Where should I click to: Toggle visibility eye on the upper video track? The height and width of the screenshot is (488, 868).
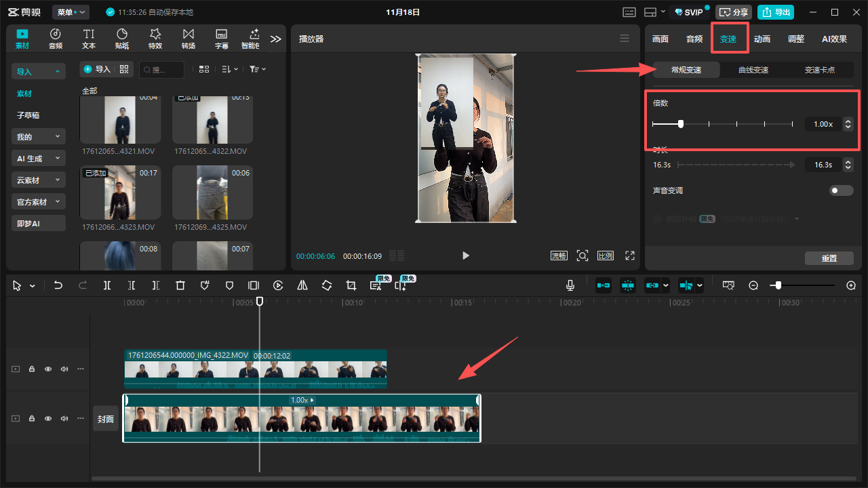(48, 369)
